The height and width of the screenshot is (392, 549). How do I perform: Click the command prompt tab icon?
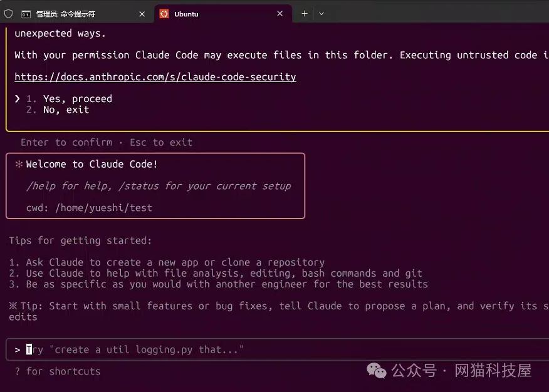click(x=26, y=14)
